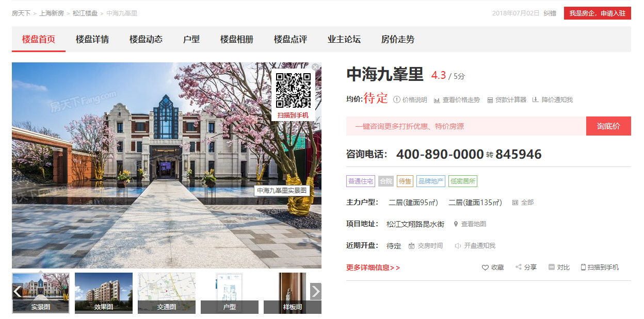Viewport: 644px width, 319px height.
Task: Click the QR code scan-to-phone image
Action: coord(293,90)
